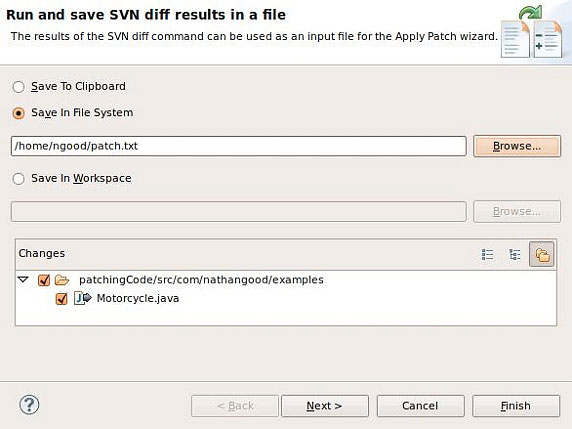Screen dimensions: 572x429
Task: Open help via the question mark icon
Action: tap(29, 405)
